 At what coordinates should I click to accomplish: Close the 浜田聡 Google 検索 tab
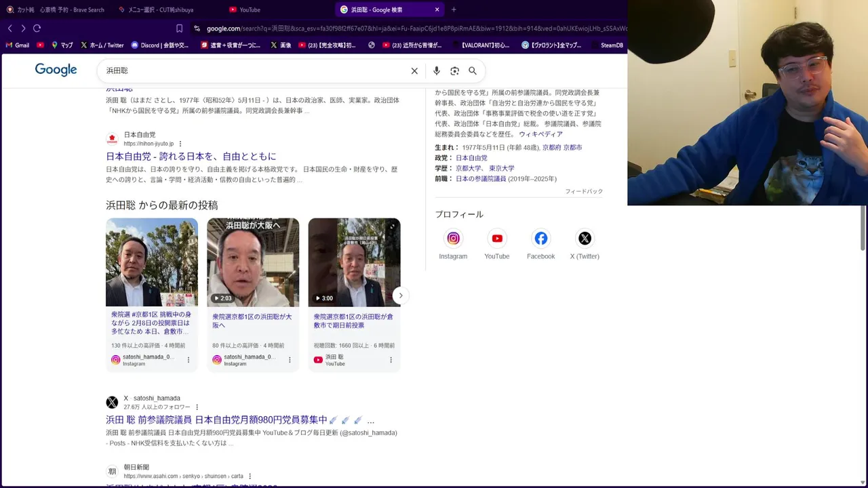click(x=437, y=9)
